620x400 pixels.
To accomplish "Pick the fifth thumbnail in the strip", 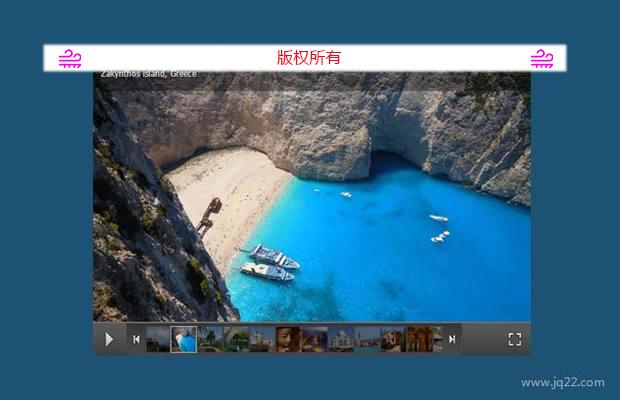I will (262, 339).
